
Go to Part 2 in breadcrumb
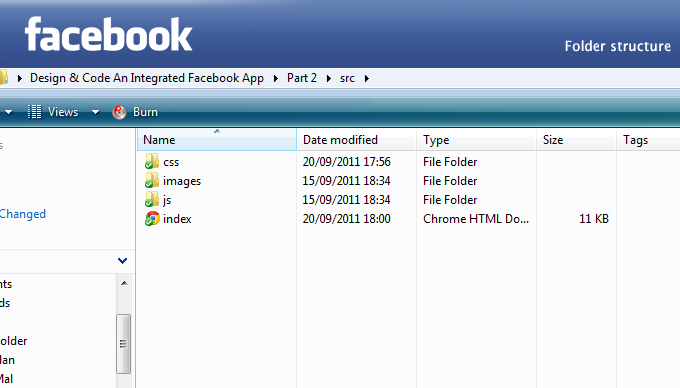point(302,78)
